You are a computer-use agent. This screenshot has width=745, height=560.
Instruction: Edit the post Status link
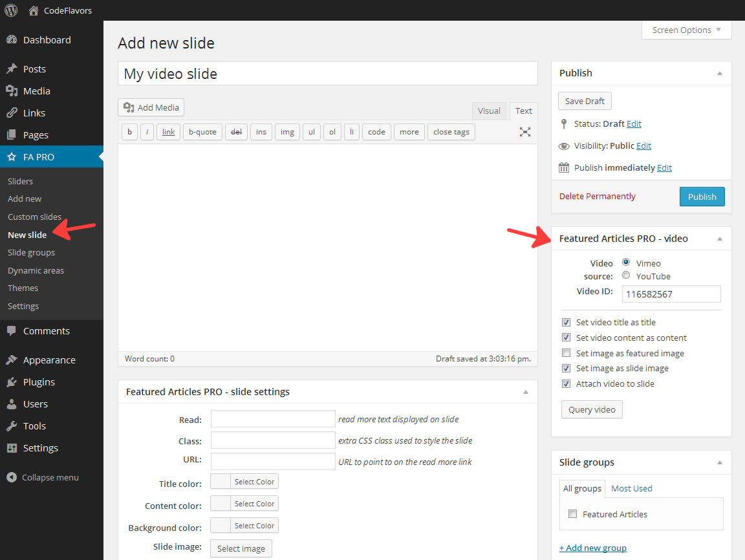pyautogui.click(x=634, y=124)
